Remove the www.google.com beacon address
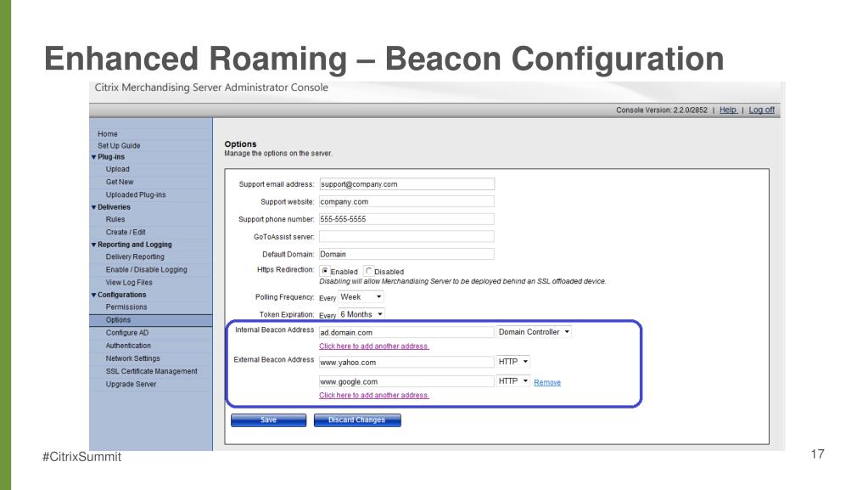 coord(547,382)
